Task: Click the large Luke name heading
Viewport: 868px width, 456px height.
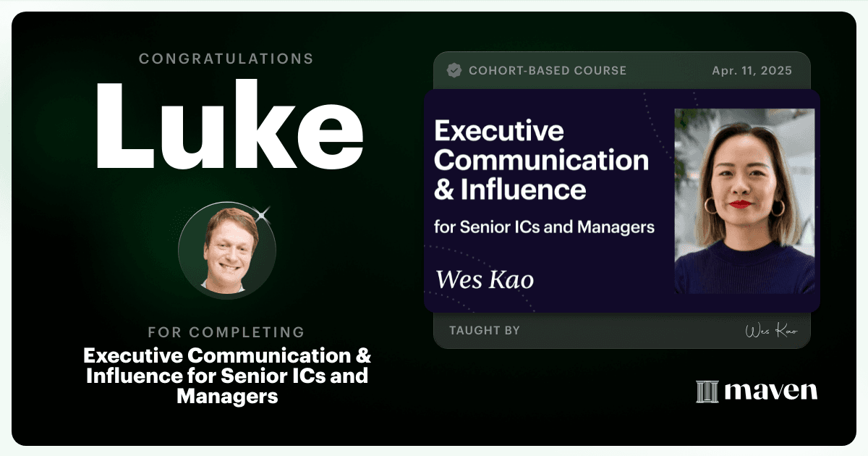Action: coord(228,126)
